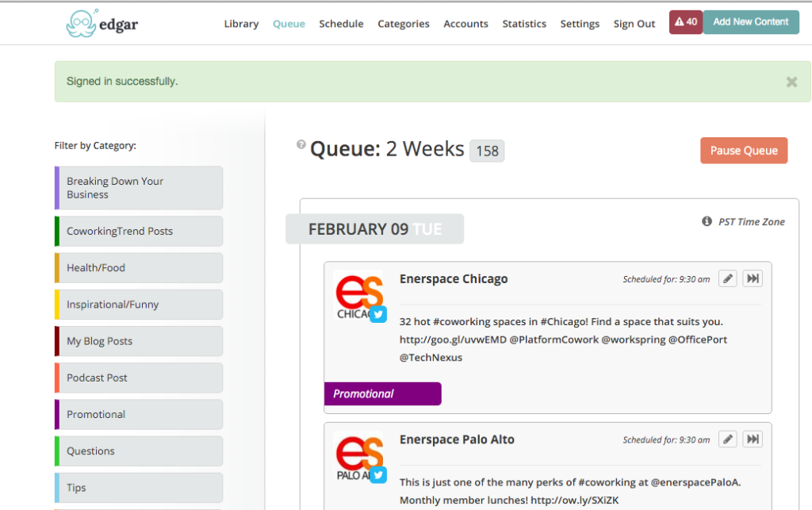Open the 40 alerts warning badge
The image size is (812, 510).
coord(686,22)
